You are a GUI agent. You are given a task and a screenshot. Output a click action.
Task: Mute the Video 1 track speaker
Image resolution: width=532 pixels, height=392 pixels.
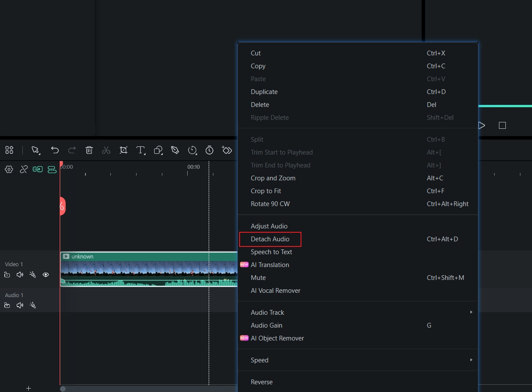click(20, 275)
